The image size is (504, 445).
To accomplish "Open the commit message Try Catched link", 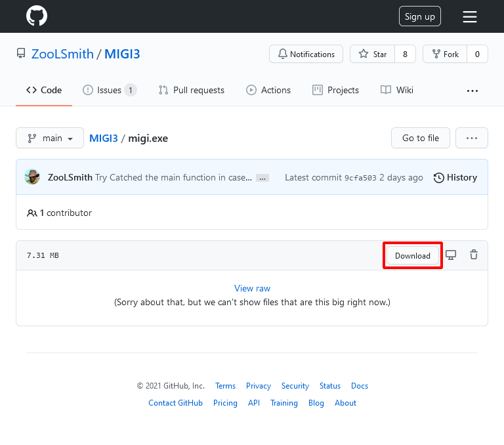I will point(173,177).
